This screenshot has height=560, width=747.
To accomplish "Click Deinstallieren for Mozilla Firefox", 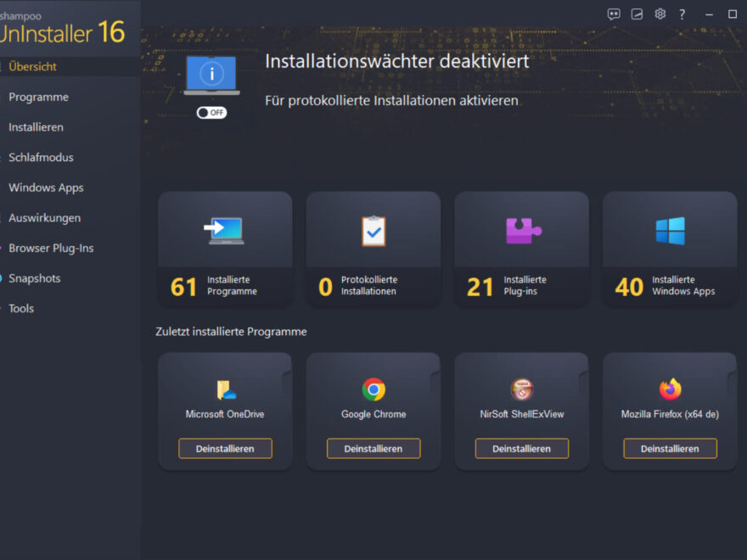I will [x=670, y=449].
